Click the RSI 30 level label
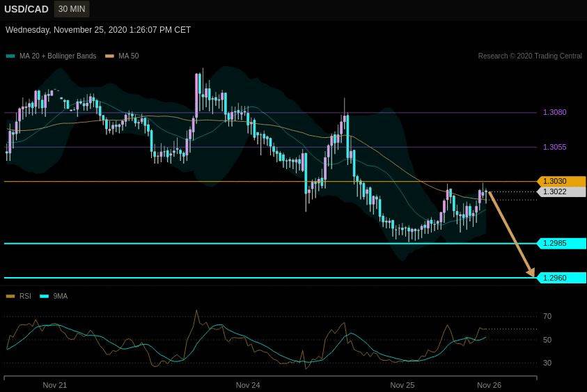 coord(547,363)
